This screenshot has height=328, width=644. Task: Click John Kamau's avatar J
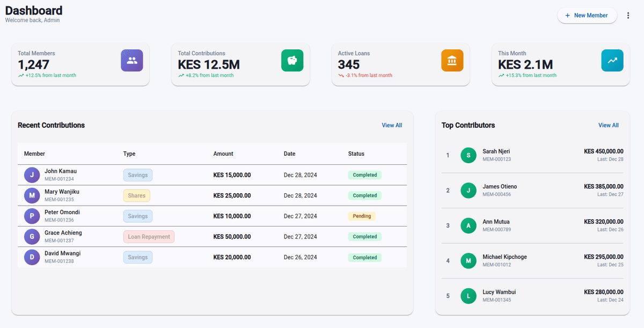(32, 175)
